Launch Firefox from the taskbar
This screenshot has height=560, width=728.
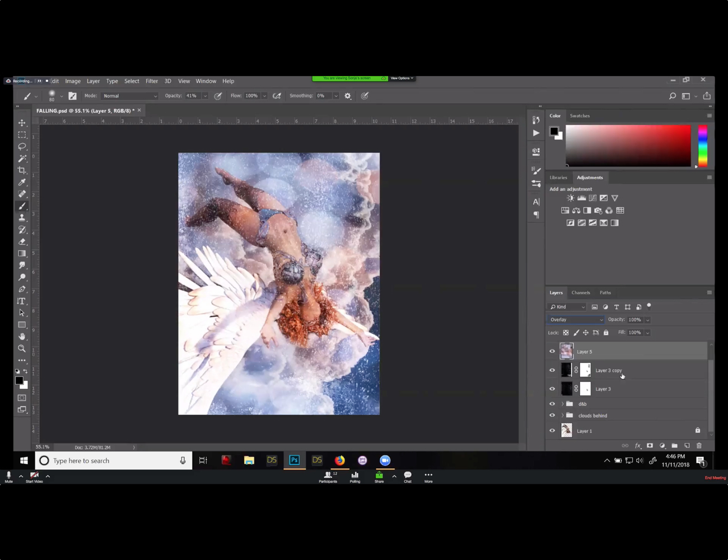tap(340, 460)
